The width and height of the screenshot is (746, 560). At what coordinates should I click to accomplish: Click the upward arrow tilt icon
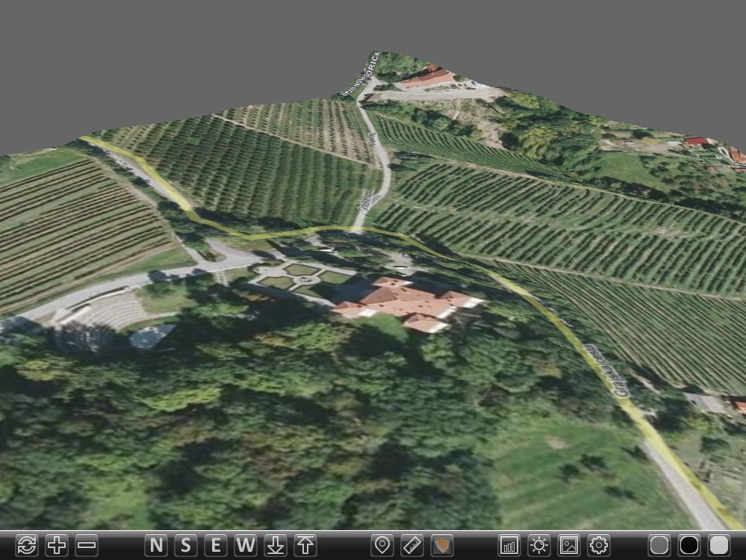(x=305, y=545)
